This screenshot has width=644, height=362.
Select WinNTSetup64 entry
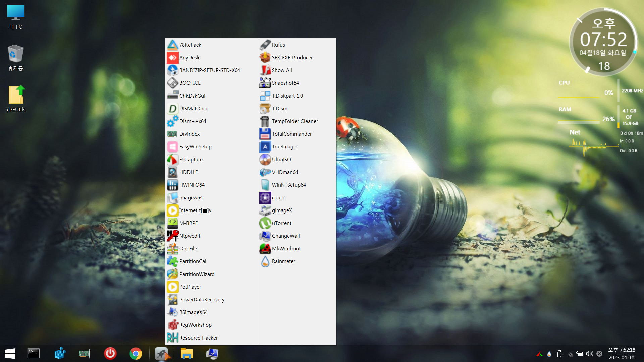coord(297,185)
